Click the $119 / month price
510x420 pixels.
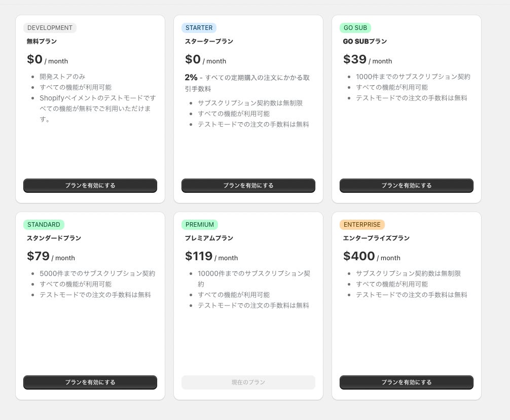click(x=211, y=257)
